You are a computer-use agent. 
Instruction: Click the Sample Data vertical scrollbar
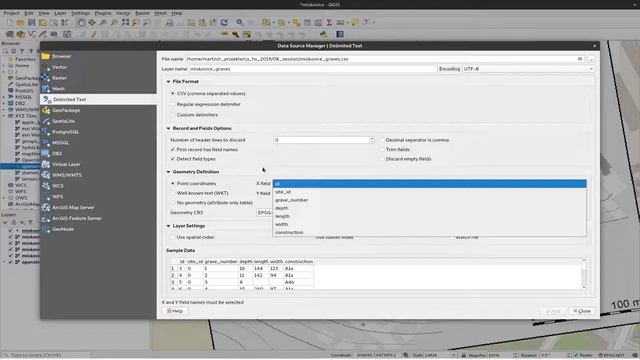(584, 274)
